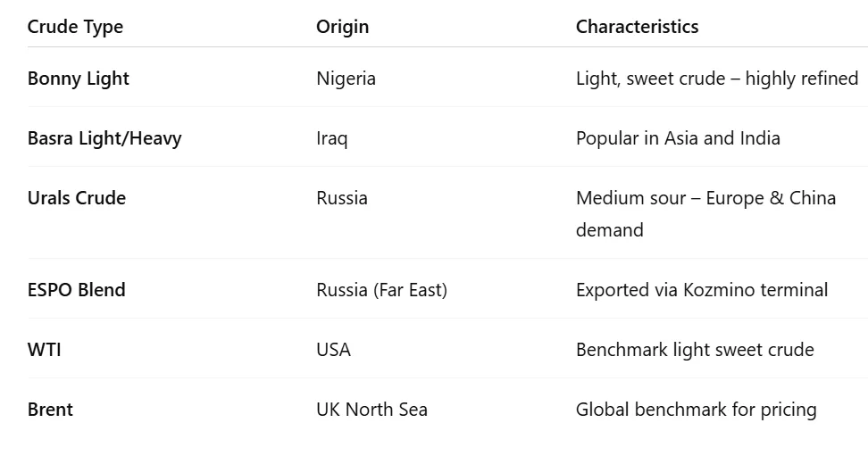868x456 pixels.
Task: Click the Nigeria origin cell
Action: (x=346, y=79)
